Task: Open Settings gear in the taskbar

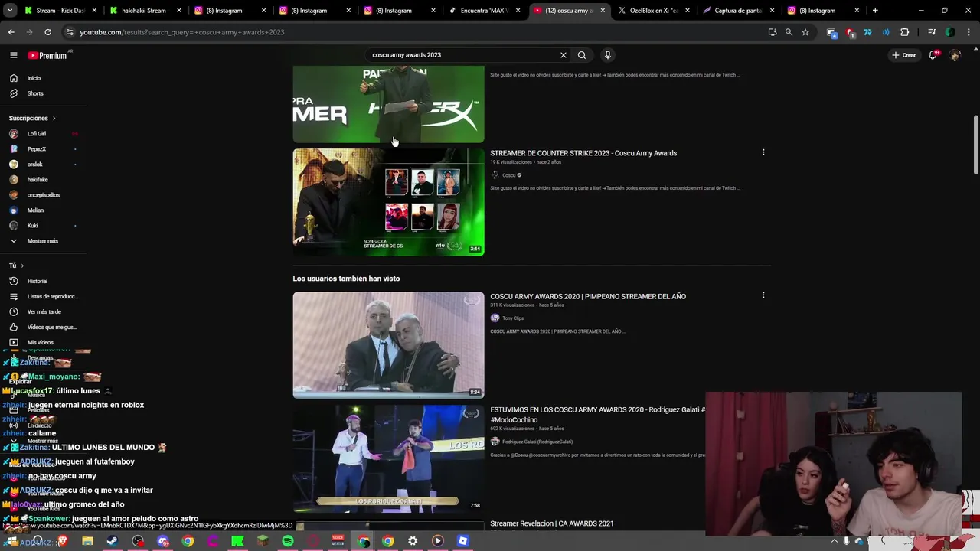Action: [413, 541]
